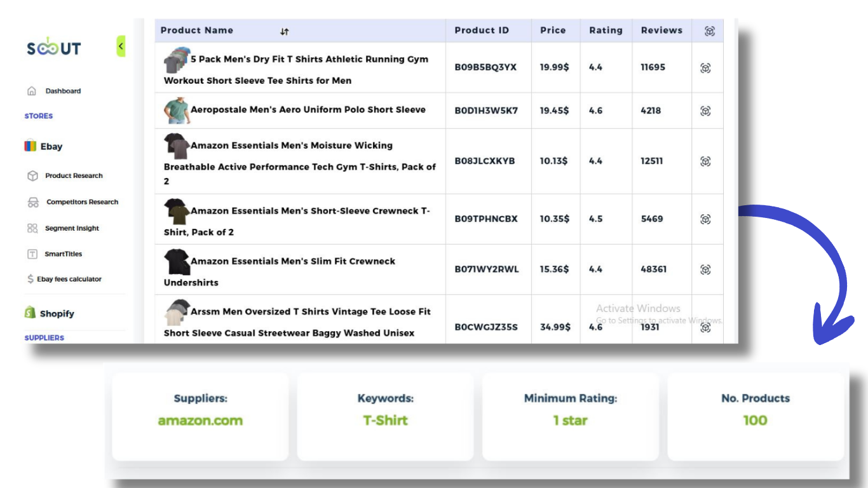
Task: Scan product B09B5BQ3YX with row icon
Action: 705,68
